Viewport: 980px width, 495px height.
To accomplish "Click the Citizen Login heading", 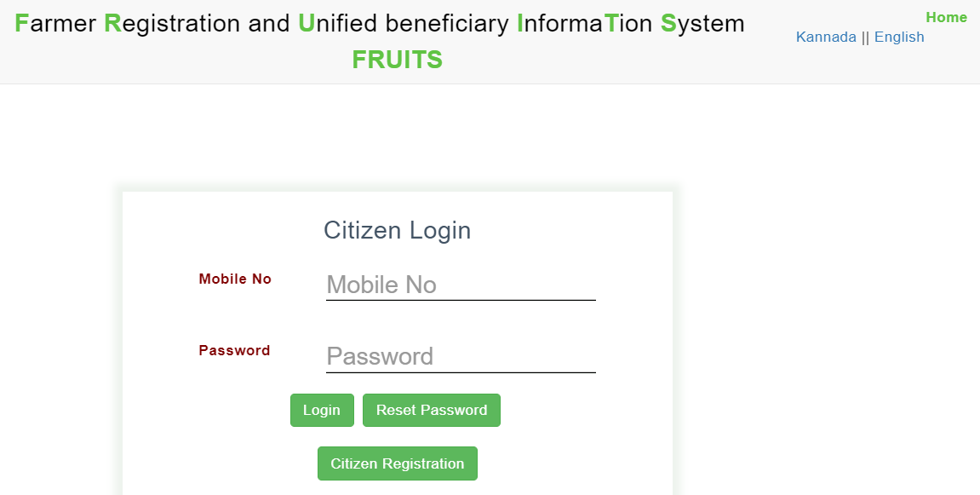I will (x=397, y=230).
